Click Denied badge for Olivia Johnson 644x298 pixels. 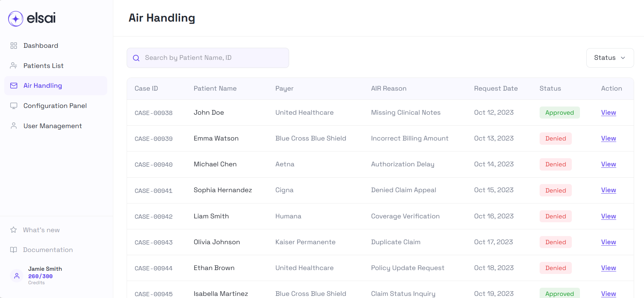click(556, 242)
